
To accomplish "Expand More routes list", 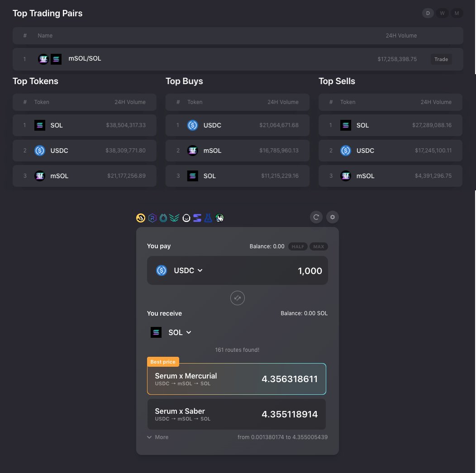I will click(158, 437).
